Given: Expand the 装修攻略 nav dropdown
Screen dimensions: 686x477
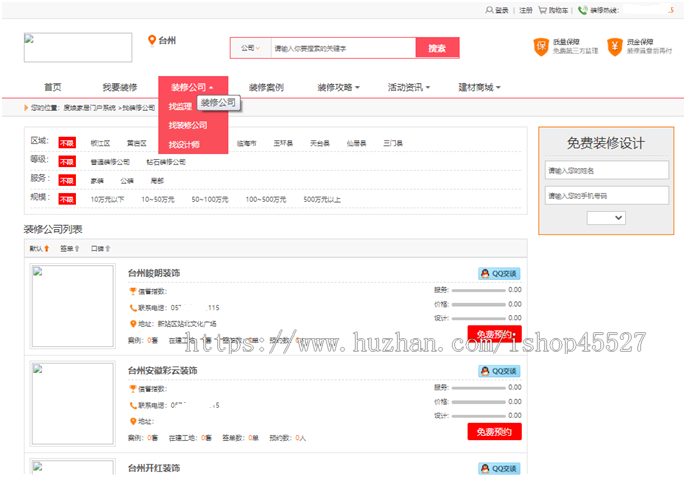Looking at the screenshot, I should pyautogui.click(x=339, y=88).
